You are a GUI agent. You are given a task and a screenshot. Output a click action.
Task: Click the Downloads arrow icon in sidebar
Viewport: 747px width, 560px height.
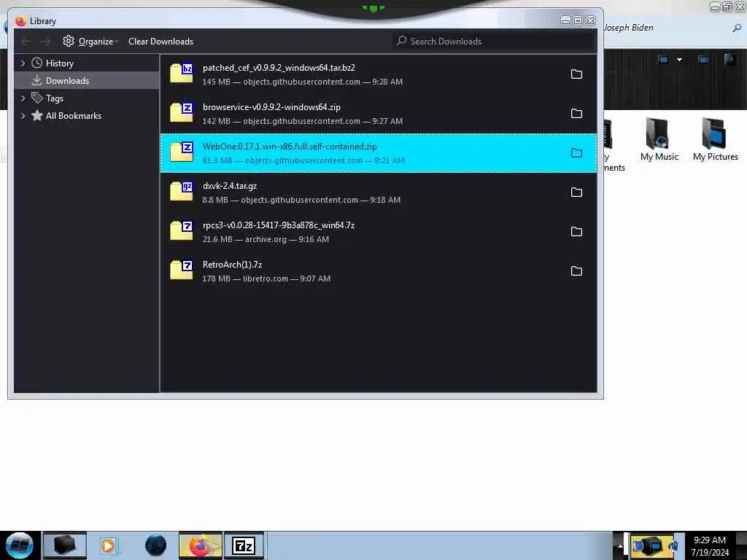pos(36,80)
